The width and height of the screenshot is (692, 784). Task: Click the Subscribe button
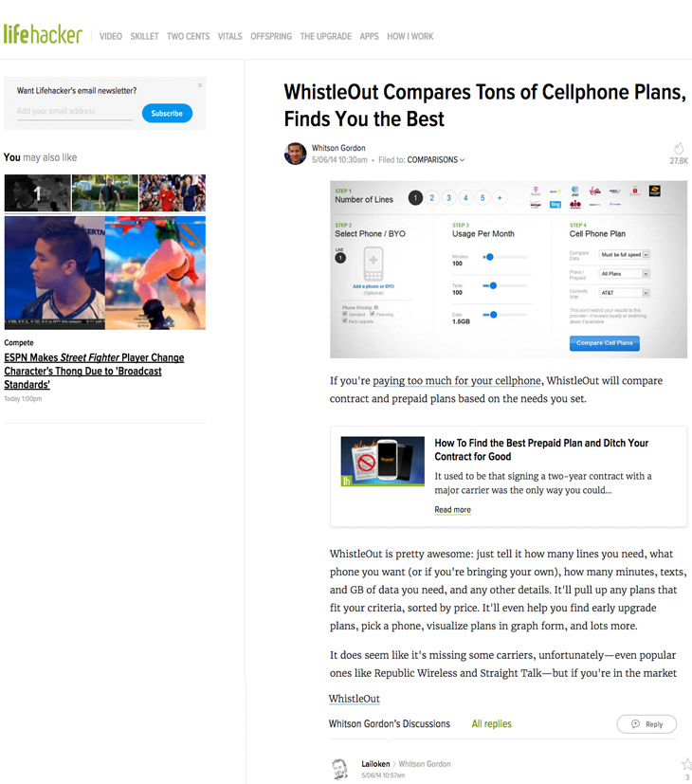[x=167, y=114]
